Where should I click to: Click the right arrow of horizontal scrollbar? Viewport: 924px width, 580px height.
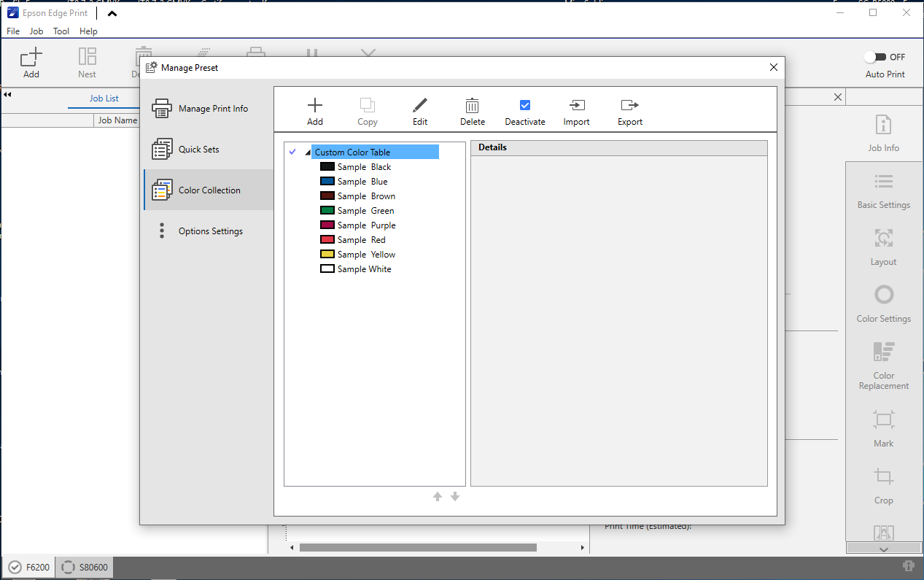click(x=583, y=547)
